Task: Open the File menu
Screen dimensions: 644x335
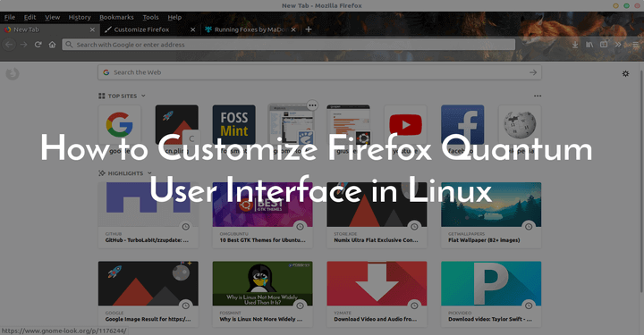Action: (x=10, y=17)
